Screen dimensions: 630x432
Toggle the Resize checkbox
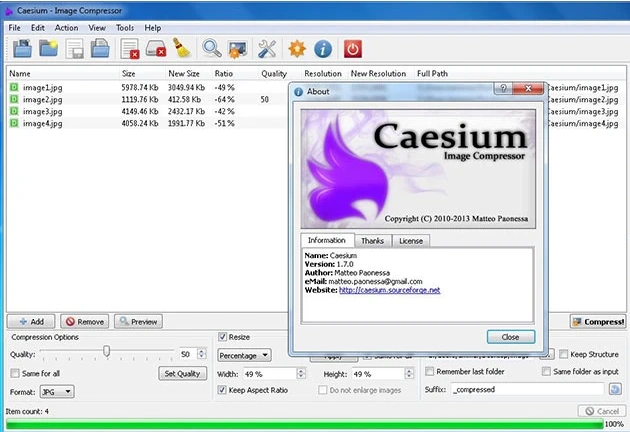tap(222, 337)
